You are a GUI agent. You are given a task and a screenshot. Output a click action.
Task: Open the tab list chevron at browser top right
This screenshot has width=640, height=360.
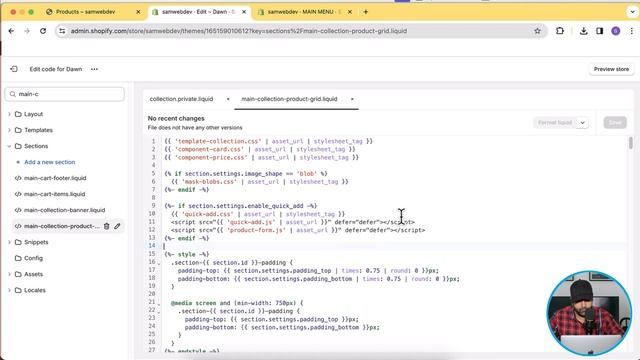(632, 12)
